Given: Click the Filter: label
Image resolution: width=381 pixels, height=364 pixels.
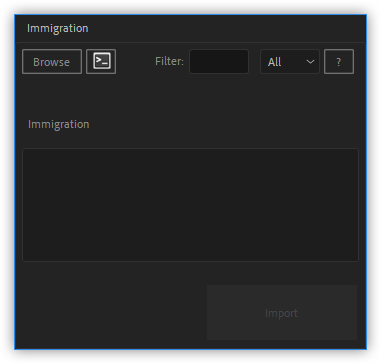Looking at the screenshot, I should (169, 61).
